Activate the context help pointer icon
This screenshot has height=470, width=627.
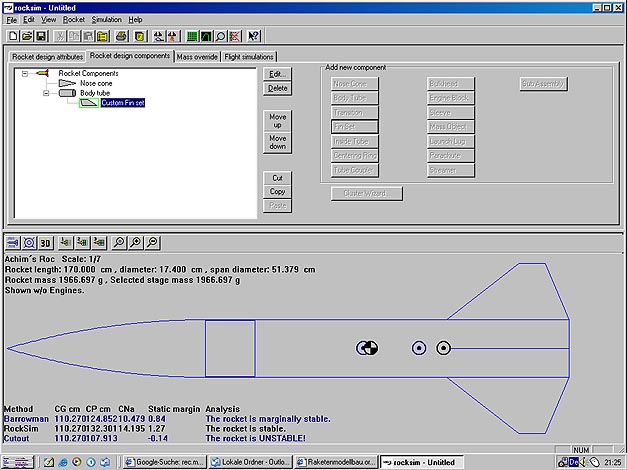(x=254, y=36)
